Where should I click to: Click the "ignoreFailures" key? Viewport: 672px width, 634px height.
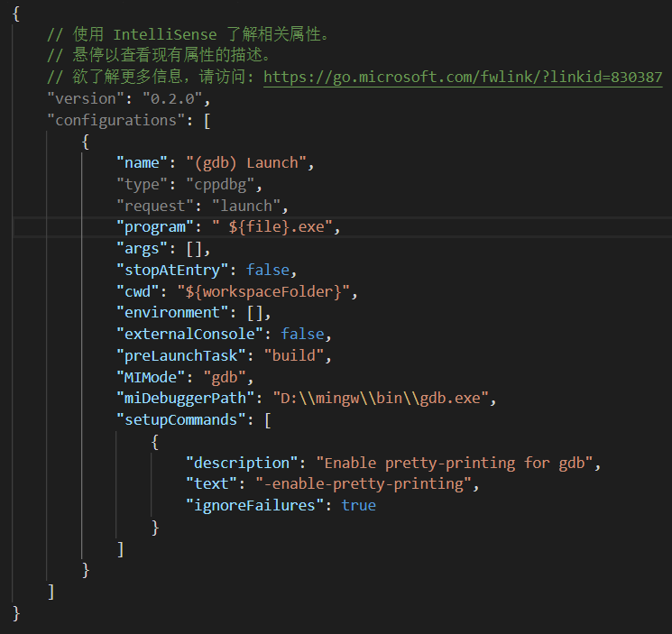254,505
